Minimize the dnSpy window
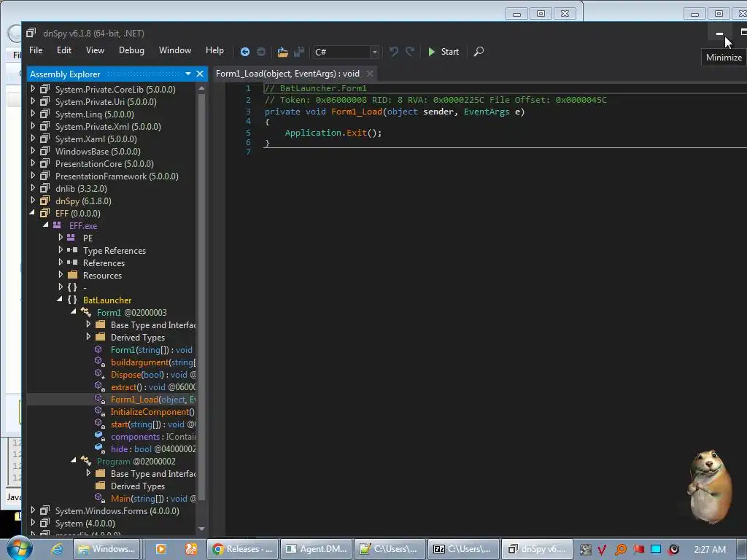747x560 pixels. [719, 34]
